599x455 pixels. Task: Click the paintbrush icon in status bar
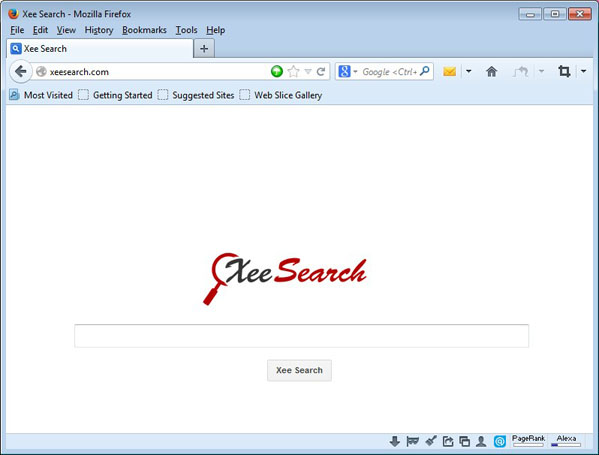431,441
